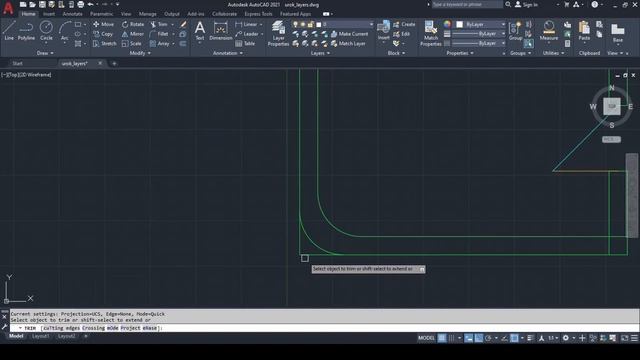Click the layer color swatch in layer dropdown

319,24
